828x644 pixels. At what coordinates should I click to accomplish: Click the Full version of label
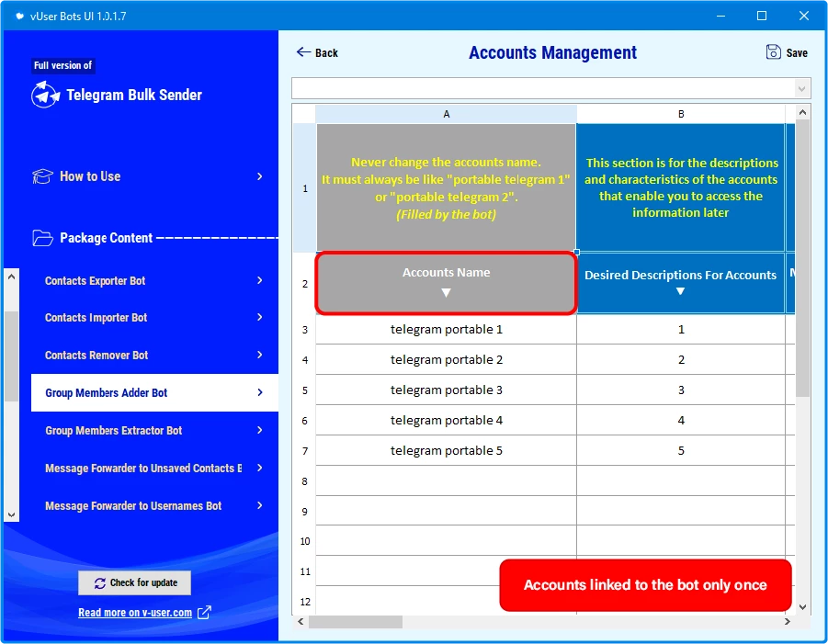coord(62,65)
